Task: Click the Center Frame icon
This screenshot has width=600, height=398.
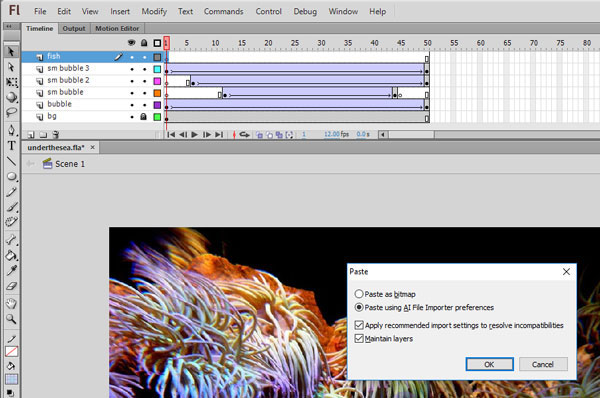Action: [234, 135]
